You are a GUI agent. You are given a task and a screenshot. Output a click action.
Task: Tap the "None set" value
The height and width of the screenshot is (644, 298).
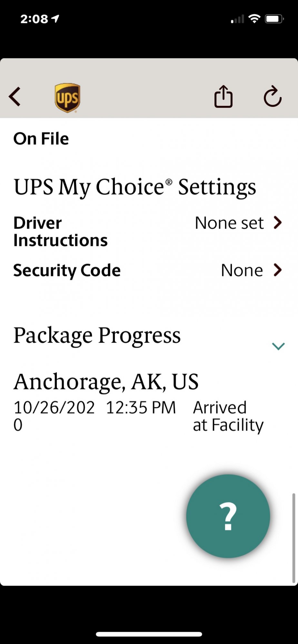pos(229,223)
